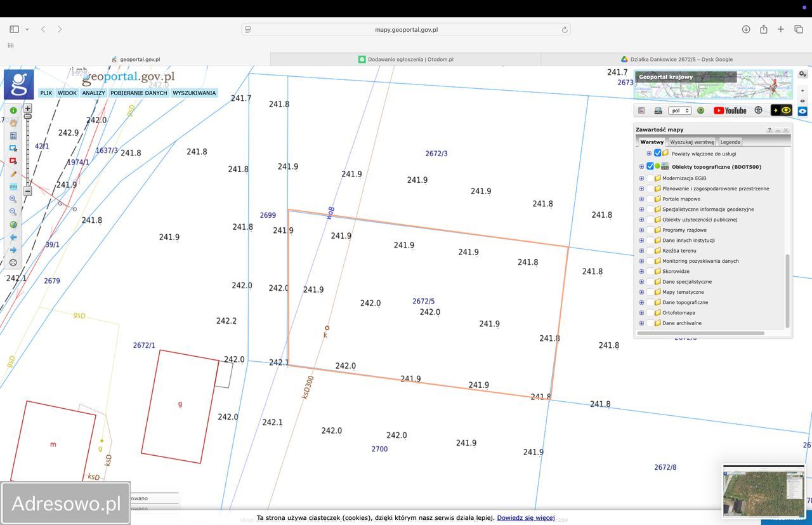Viewport: 812px width, 525px height.
Task: Click the Dowiedz się więcej link
Action: (x=525, y=518)
